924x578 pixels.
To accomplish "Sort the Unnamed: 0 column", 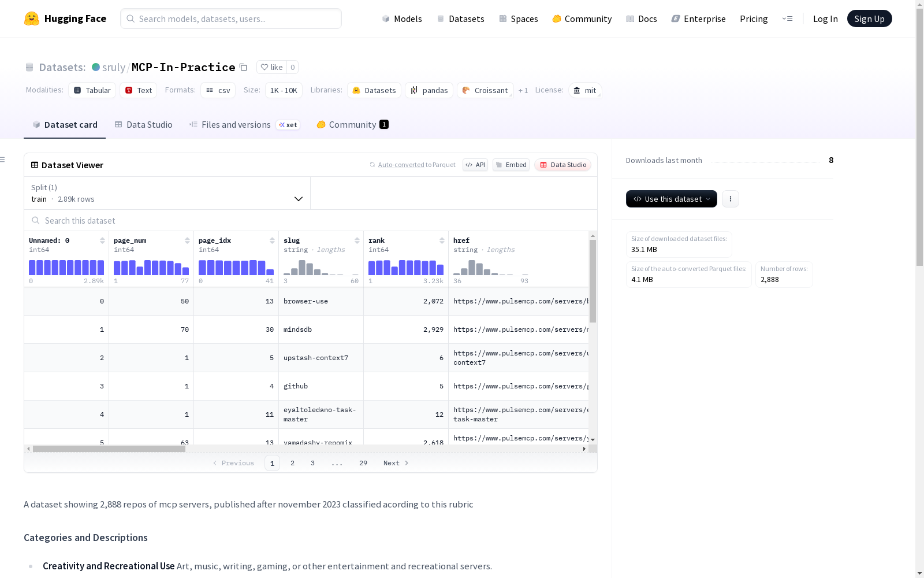I will (x=102, y=240).
